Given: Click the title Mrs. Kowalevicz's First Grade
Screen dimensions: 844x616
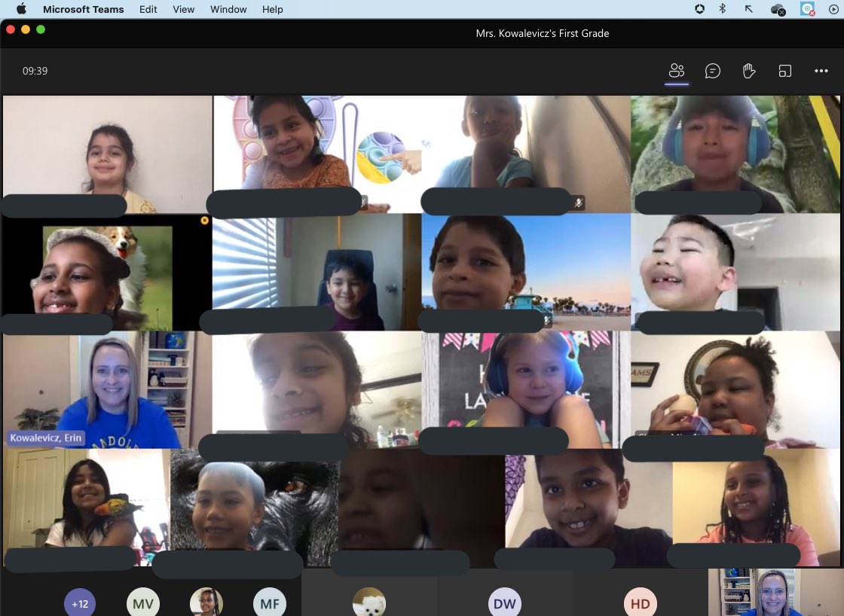Looking at the screenshot, I should tap(543, 33).
